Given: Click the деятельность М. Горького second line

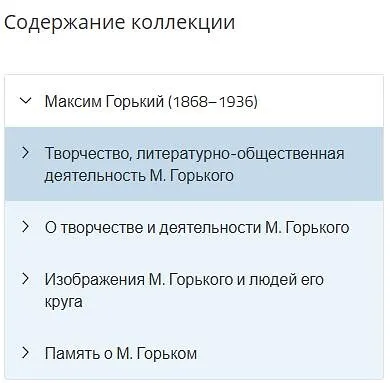Looking at the screenshot, I should point(139,176).
